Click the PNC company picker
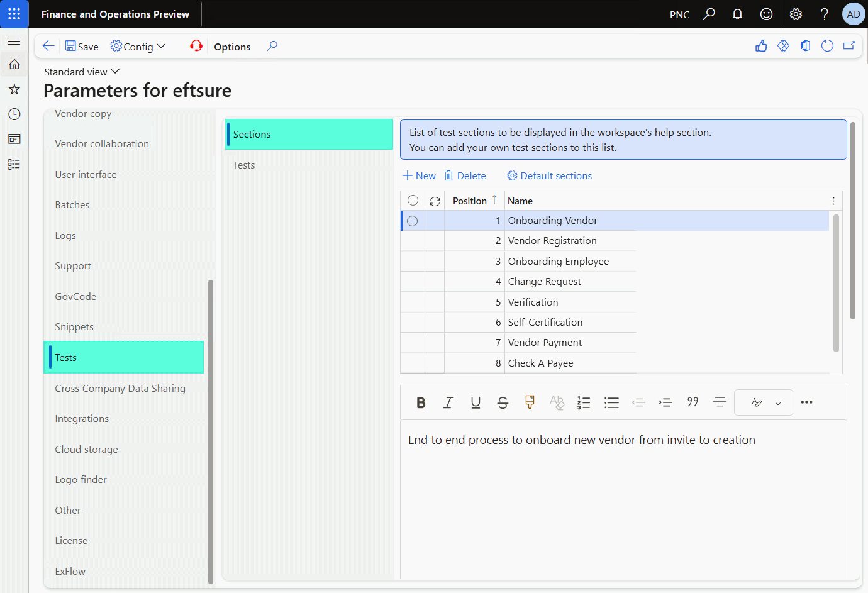 [679, 14]
